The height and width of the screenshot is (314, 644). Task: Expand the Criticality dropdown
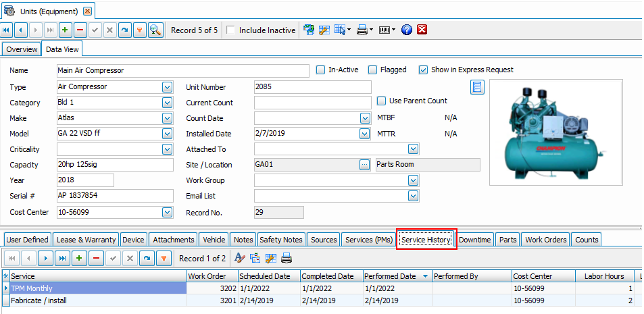tap(167, 149)
